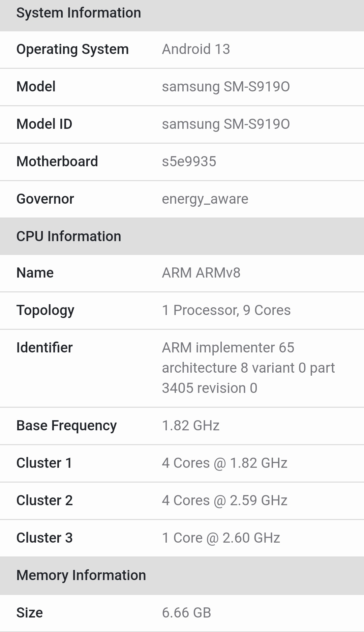Click the Governor label

tap(45, 199)
